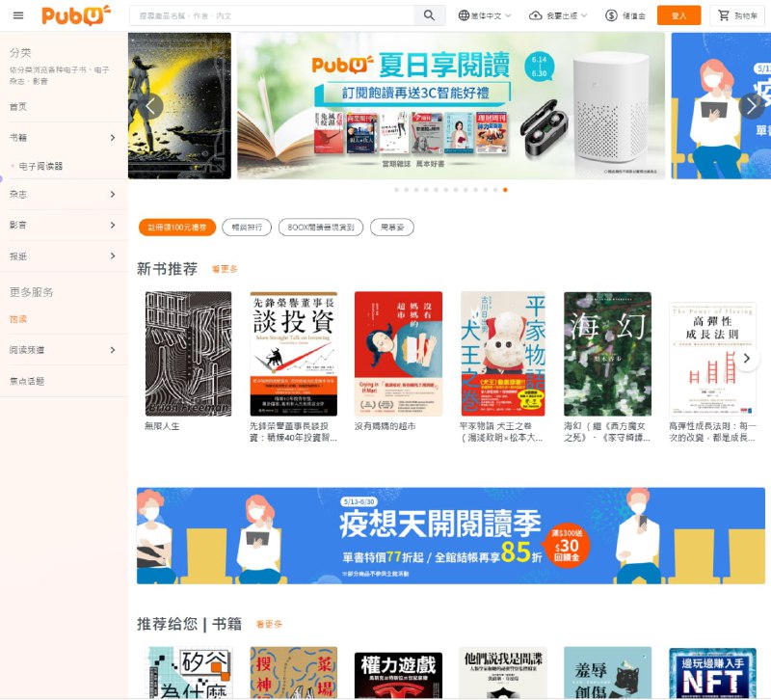
Task: Click the 暢銷排行 pill button
Action: click(247, 228)
